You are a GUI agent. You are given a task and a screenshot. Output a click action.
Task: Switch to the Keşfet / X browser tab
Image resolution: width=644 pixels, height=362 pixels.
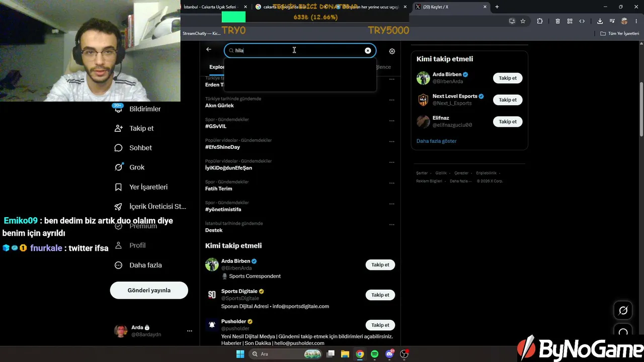pos(451,7)
